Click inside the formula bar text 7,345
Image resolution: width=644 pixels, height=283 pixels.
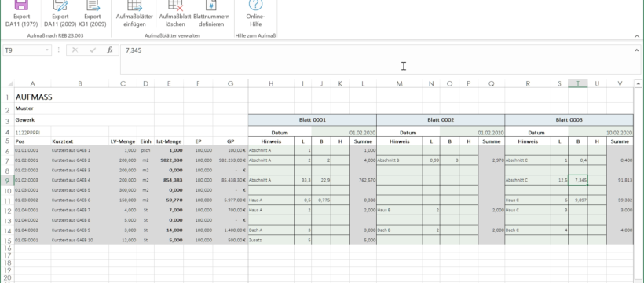[x=134, y=50]
